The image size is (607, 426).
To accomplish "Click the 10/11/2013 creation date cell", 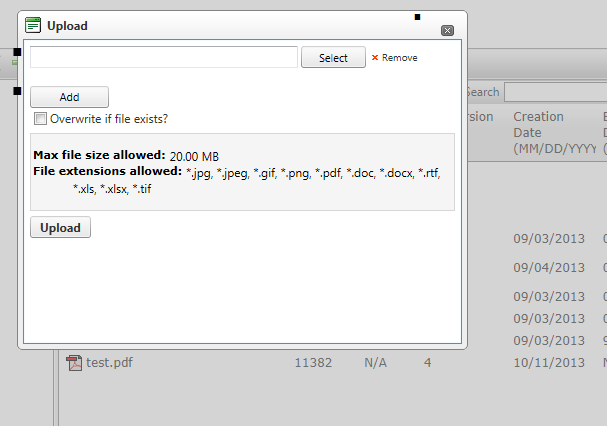I will (548, 362).
